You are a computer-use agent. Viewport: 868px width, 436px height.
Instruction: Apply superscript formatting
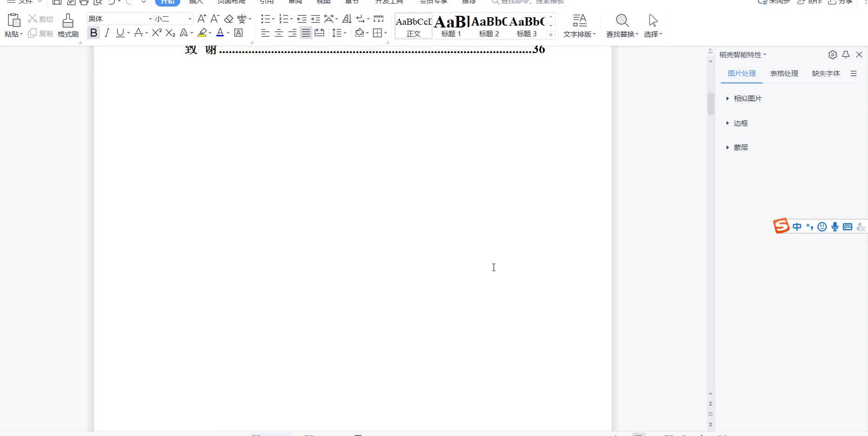pyautogui.click(x=157, y=33)
